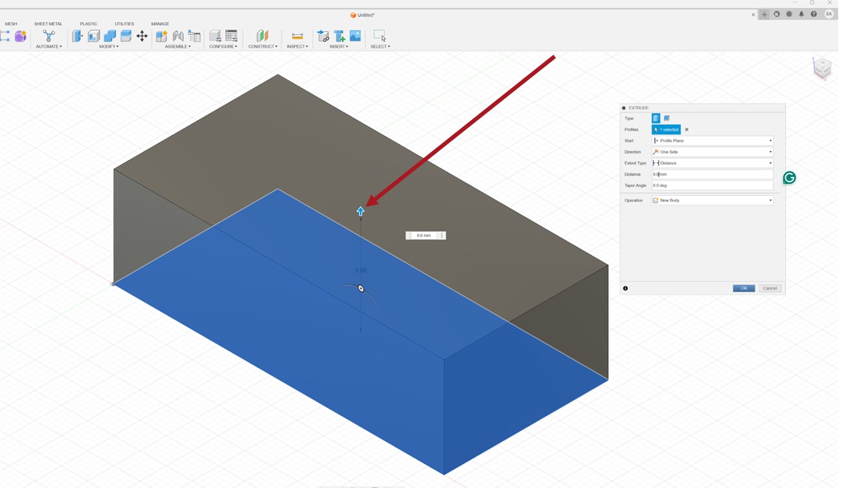Click the taper angle rotation manipulator
The image size is (868, 488).
(x=361, y=289)
